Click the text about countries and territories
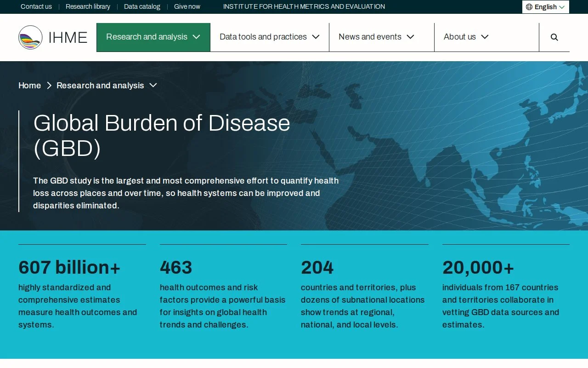This screenshot has width=588, height=368. click(363, 306)
